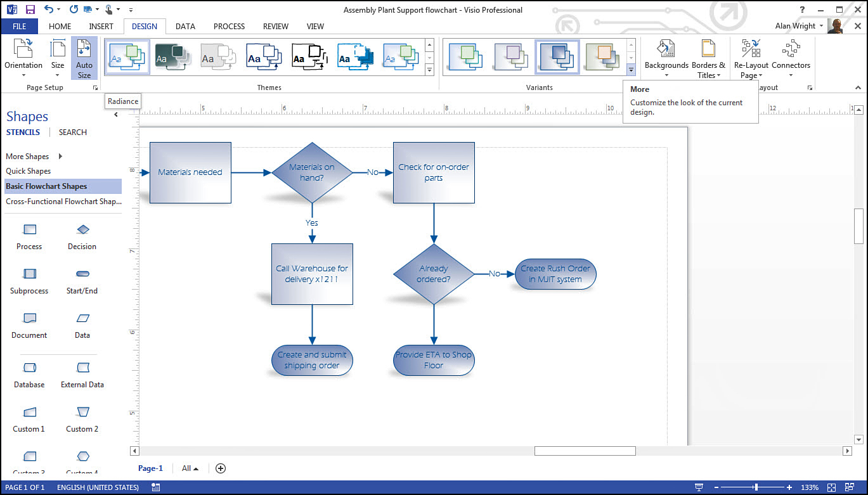Image resolution: width=868 pixels, height=495 pixels.
Task: Pick the Custom 1 shape icon
Action: [29, 412]
